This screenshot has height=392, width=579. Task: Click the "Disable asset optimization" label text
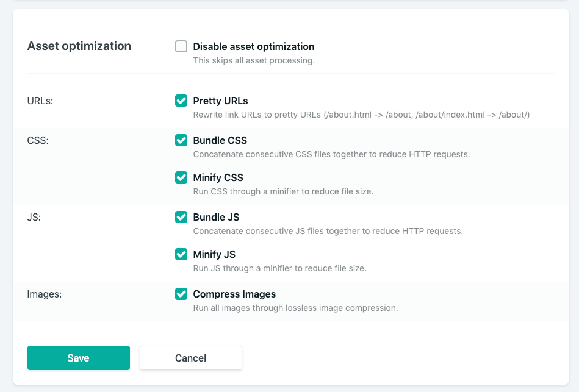tap(253, 46)
